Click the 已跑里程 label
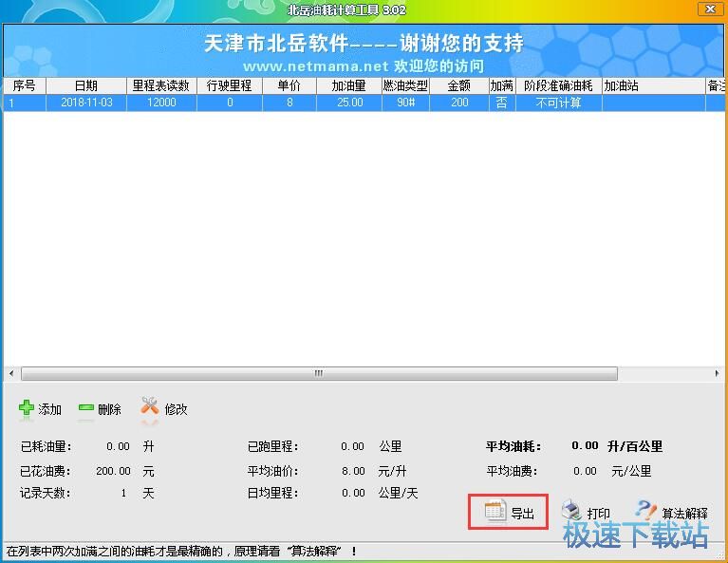The height and width of the screenshot is (563, 728). coord(272,446)
